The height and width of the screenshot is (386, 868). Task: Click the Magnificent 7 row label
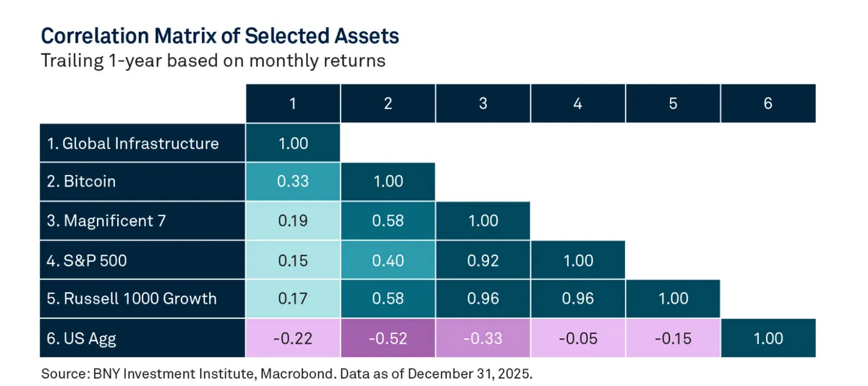106,220
